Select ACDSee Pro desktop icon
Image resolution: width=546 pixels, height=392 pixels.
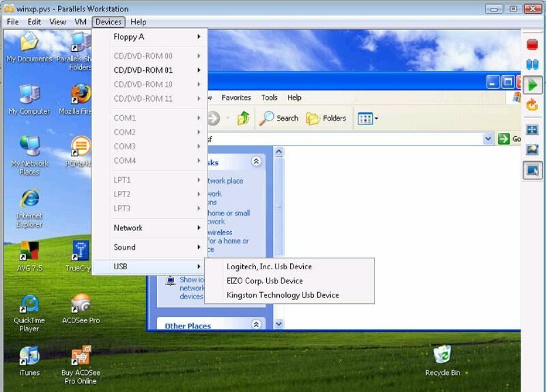click(81, 309)
